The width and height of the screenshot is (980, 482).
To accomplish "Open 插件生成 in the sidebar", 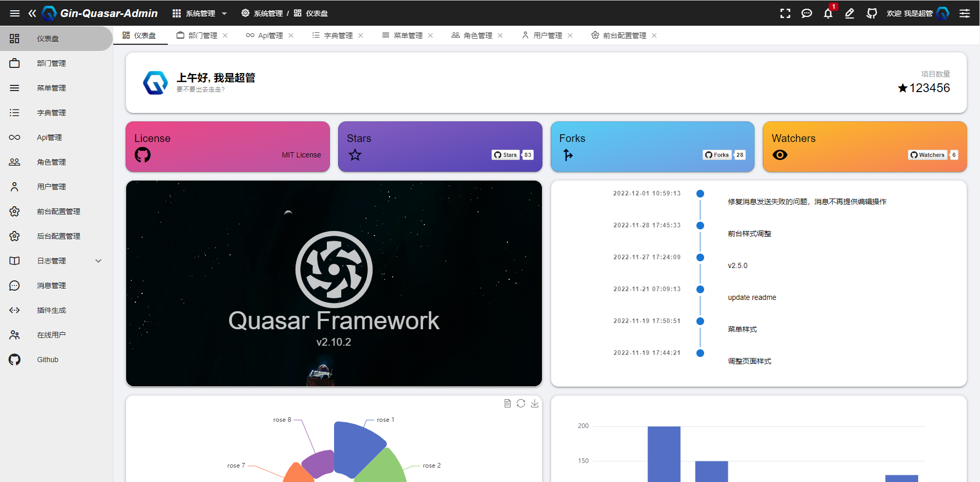I will [x=56, y=310].
